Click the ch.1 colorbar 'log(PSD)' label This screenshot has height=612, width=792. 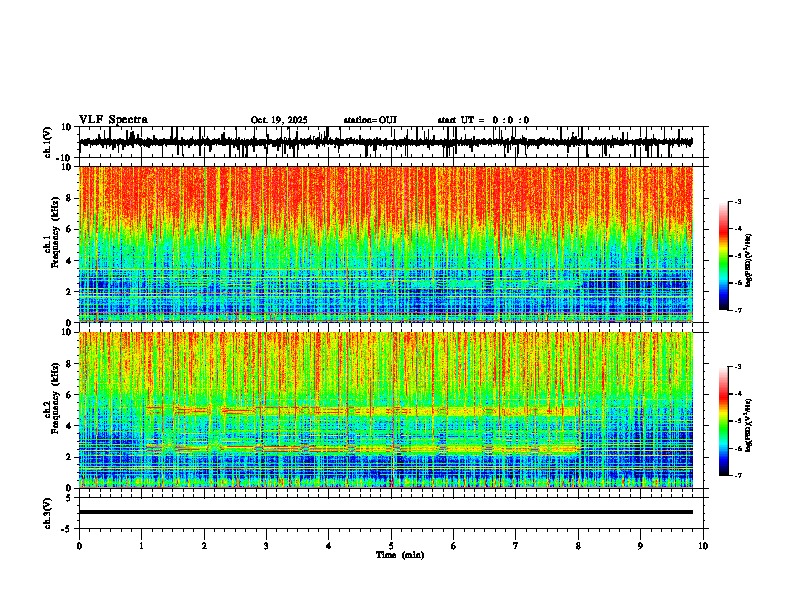point(748,261)
